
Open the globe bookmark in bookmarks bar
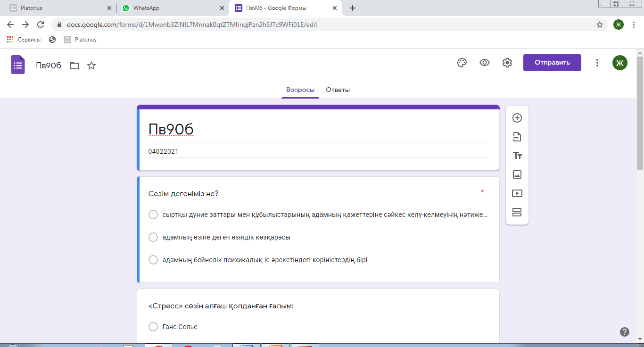coord(52,40)
